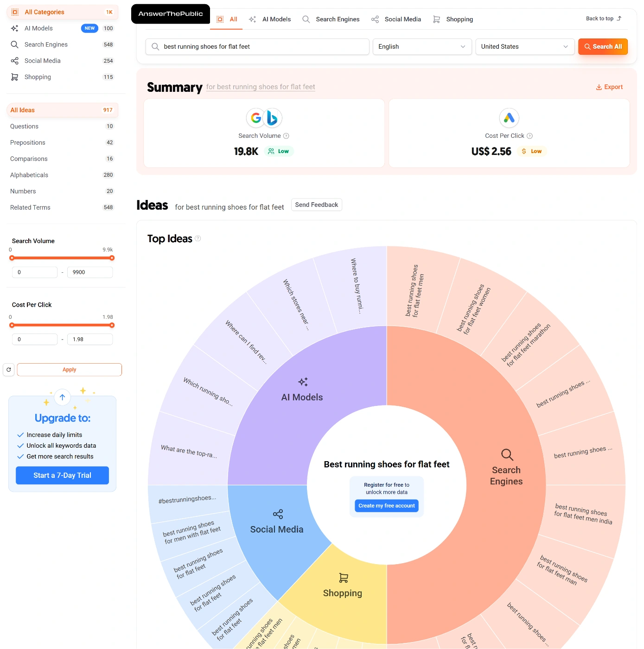The height and width of the screenshot is (649, 644).
Task: Click the magnifier icon in search field
Action: pos(155,47)
